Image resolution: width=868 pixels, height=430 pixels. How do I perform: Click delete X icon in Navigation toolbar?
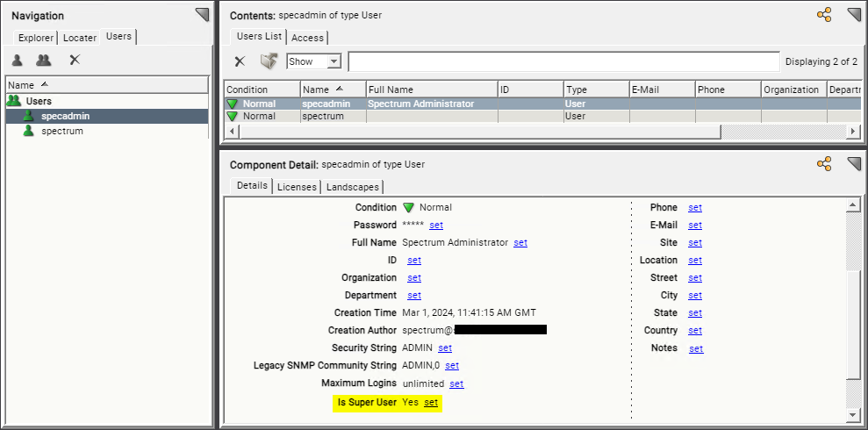coord(75,61)
